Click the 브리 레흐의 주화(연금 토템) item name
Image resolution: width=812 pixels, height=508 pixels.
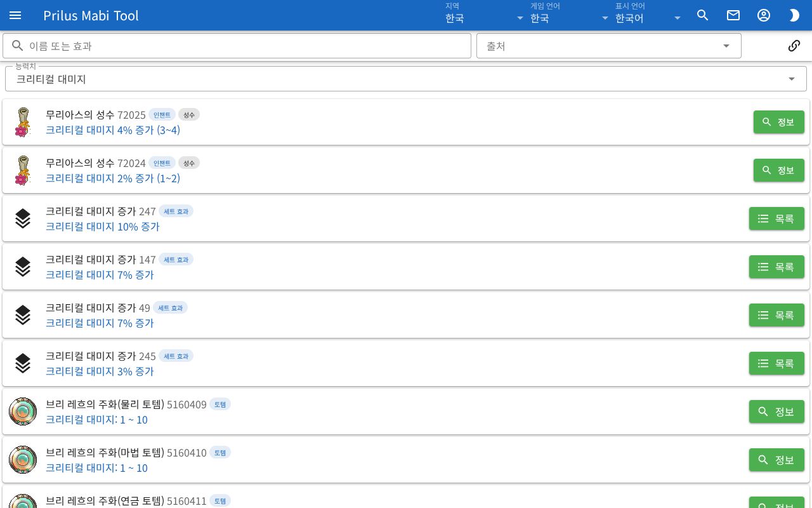105,500
